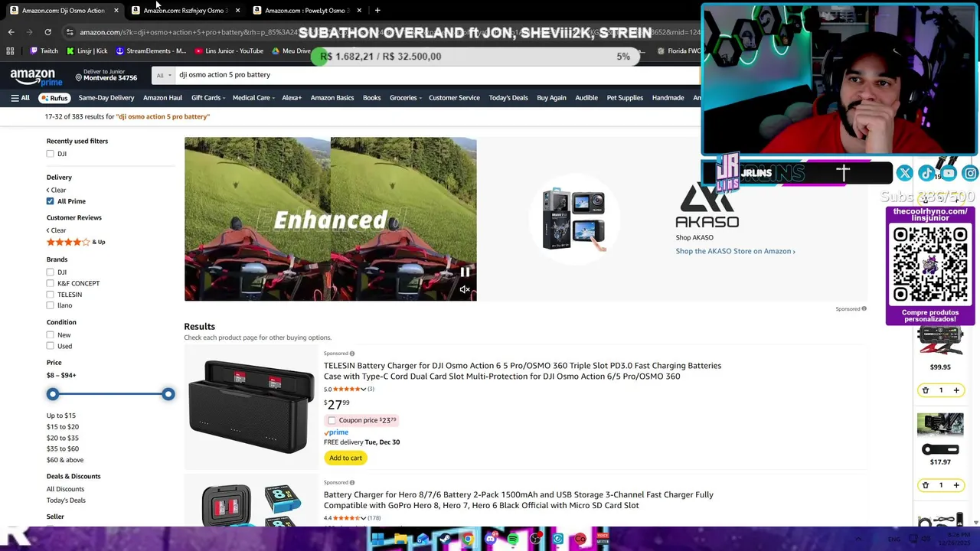Open the TELESIN charger product thumbnail
This screenshot has height=551, width=980.
[250, 406]
